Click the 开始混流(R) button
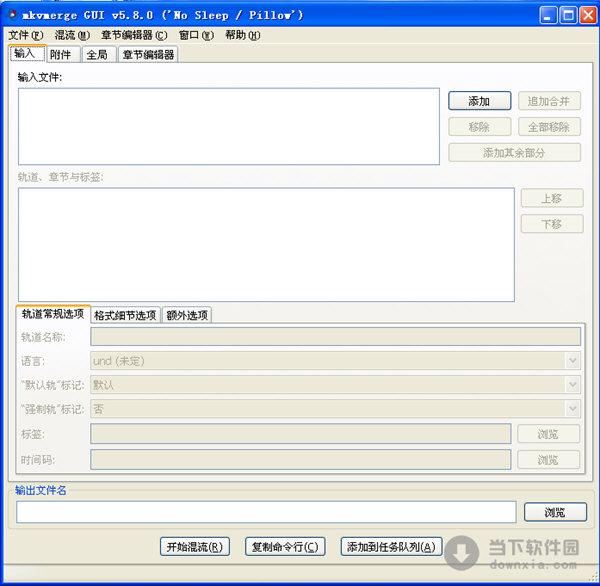Image resolution: width=600 pixels, height=586 pixels. click(195, 547)
